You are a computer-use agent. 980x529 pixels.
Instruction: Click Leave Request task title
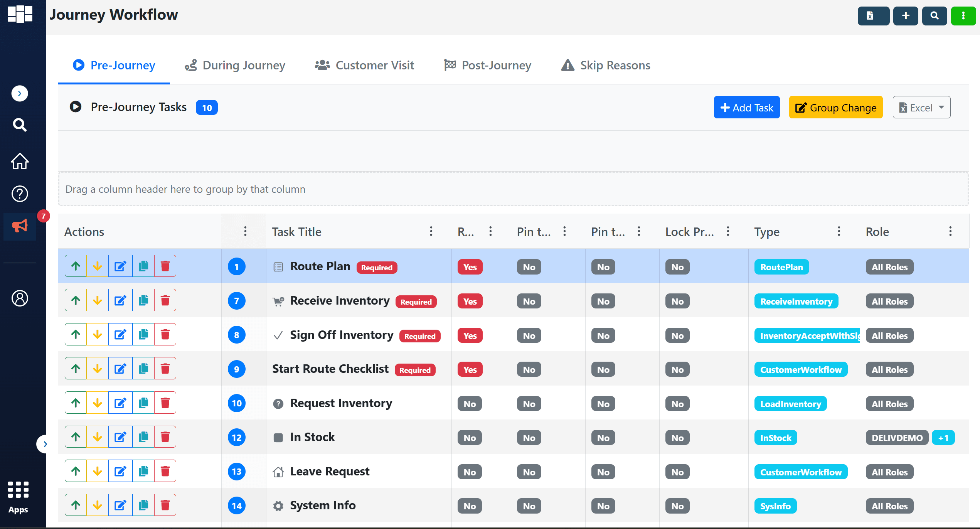330,472
